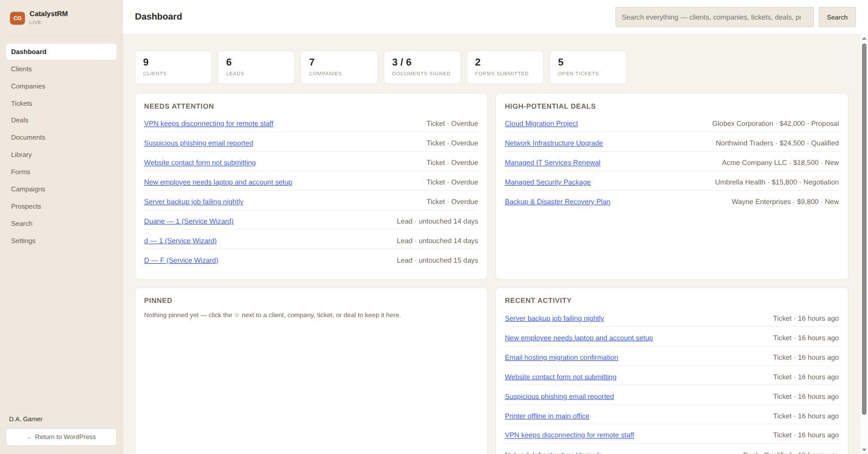The width and height of the screenshot is (868, 454).
Task: Open the contact form ticket in Needs Attention
Action: [x=200, y=163]
